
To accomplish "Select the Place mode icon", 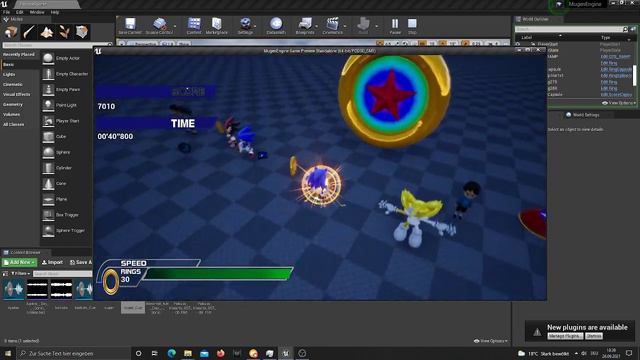I will click(11, 32).
